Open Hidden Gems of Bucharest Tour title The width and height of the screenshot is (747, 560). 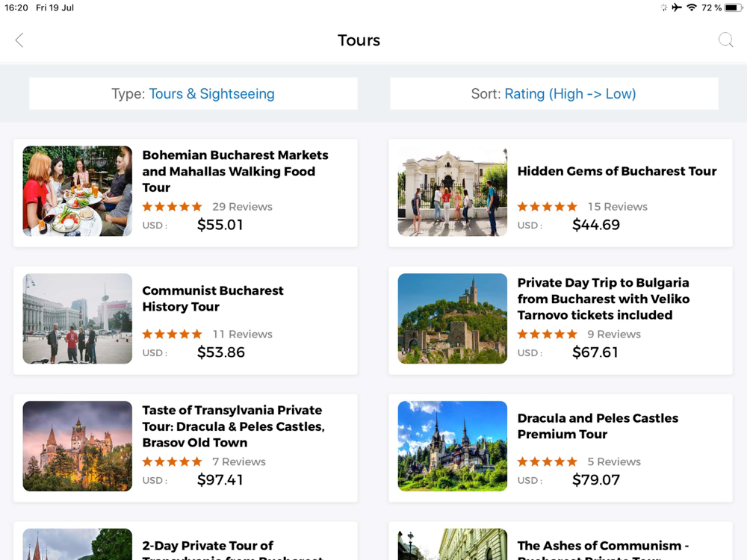click(x=617, y=172)
